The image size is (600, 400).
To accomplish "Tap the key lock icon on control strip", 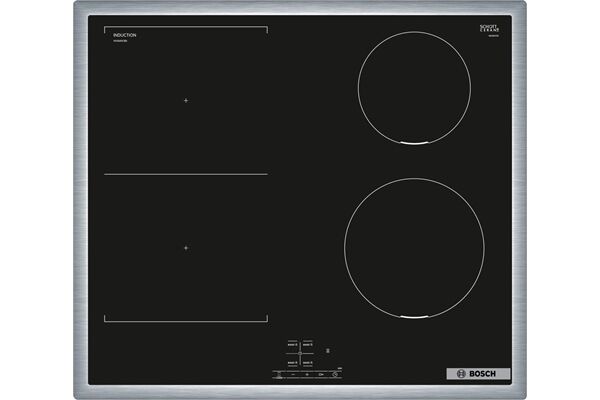I will (x=320, y=374).
